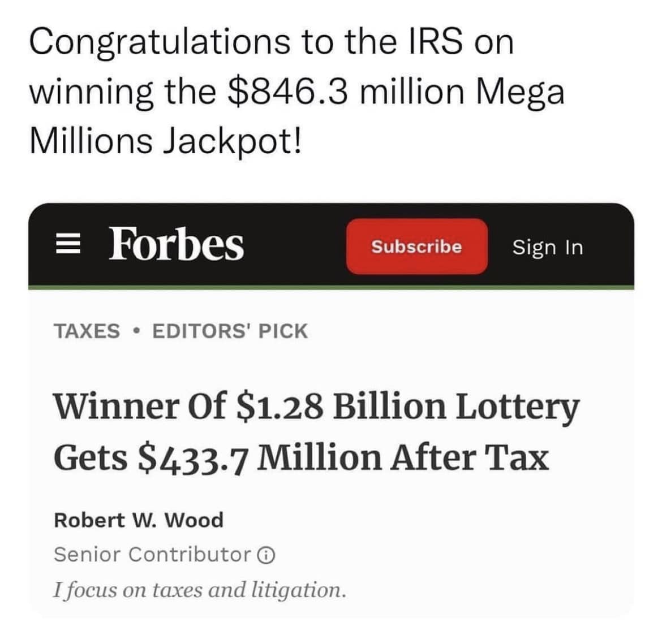Screen dimensions: 662x644
Task: Open the Sign In link
Action: click(548, 247)
